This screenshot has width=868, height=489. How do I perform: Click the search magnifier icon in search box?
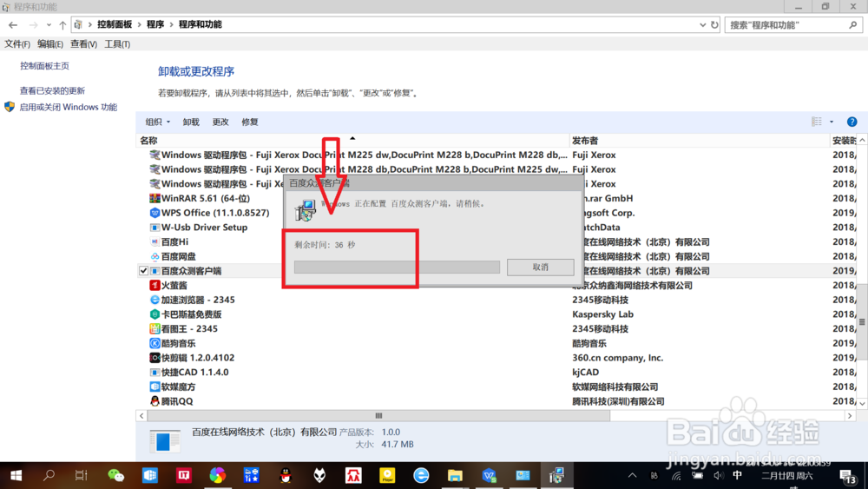pos(853,25)
